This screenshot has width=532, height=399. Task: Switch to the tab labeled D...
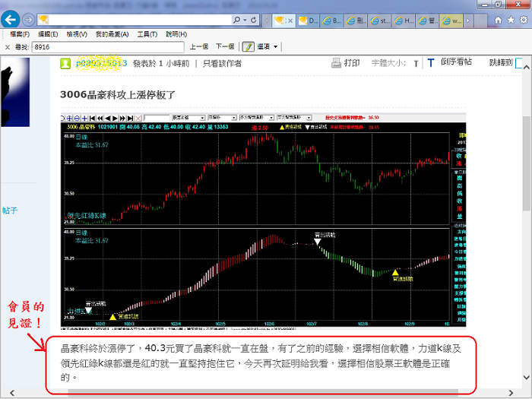tap(308, 21)
